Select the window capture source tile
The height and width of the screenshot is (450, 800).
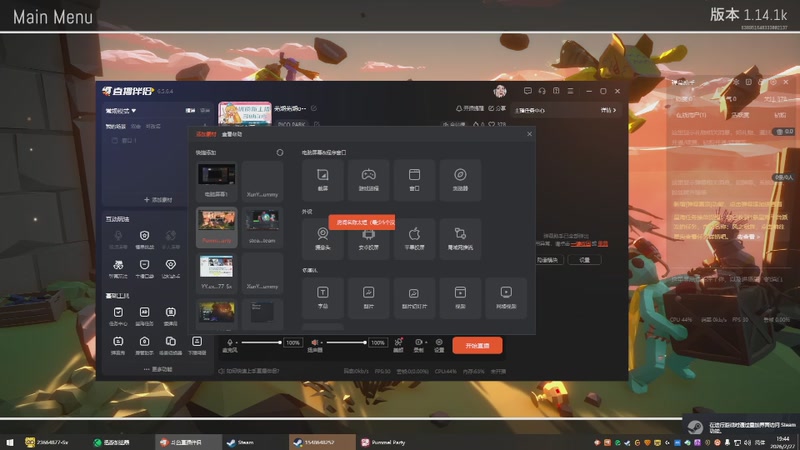414,180
